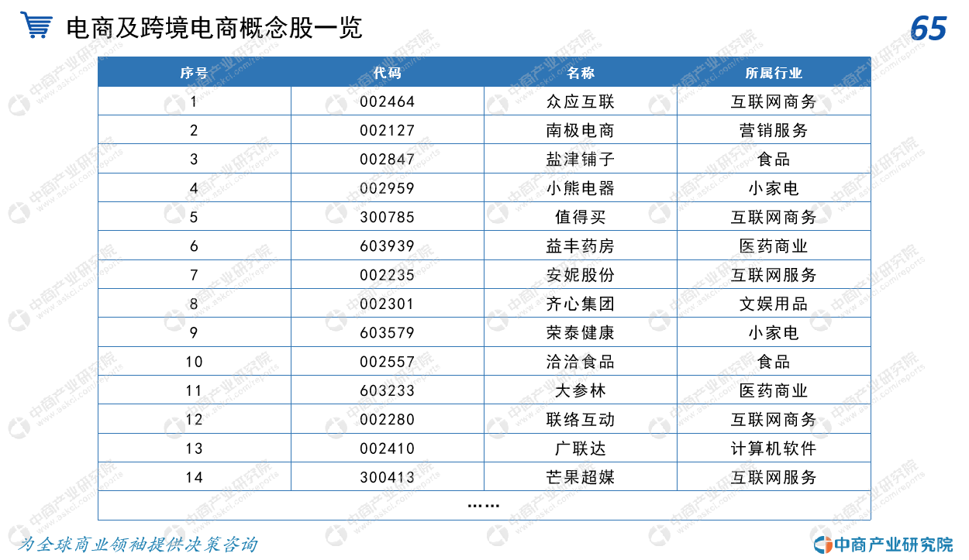The height and width of the screenshot is (560, 969).
Task: Click 小家电 in the 荣泰健康 row
Action: (774, 333)
